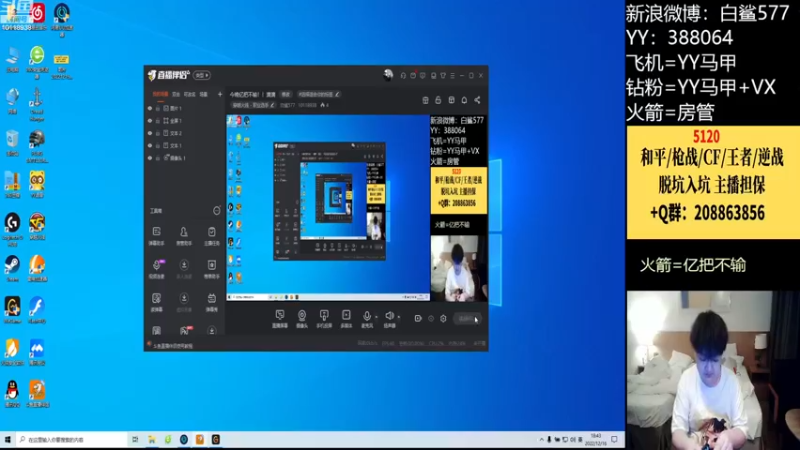The image size is (800, 450).
Task: Open the 弹幕助手 toolbox tool
Action: (157, 236)
